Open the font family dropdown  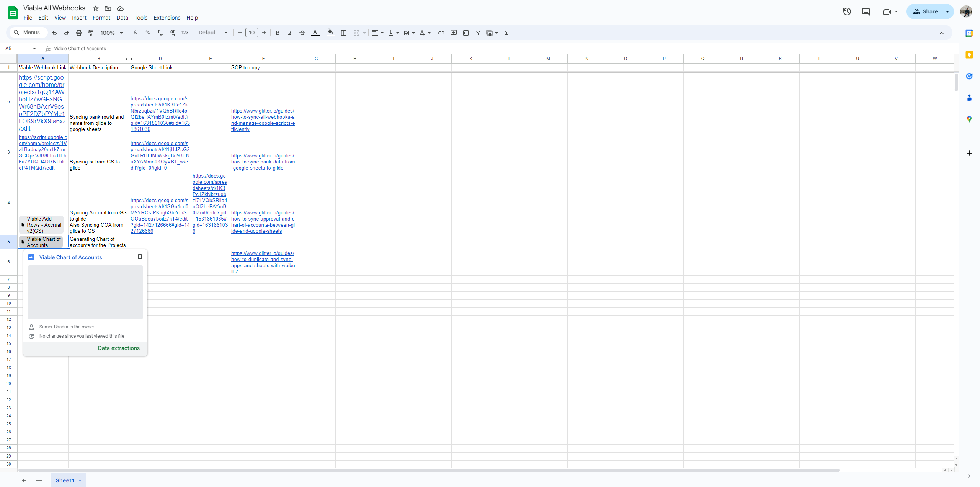point(213,33)
